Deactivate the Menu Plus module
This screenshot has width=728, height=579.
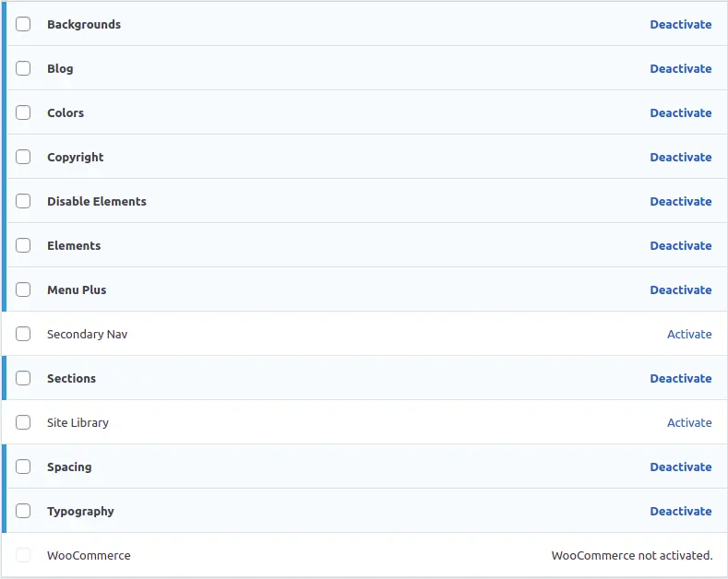(680, 289)
